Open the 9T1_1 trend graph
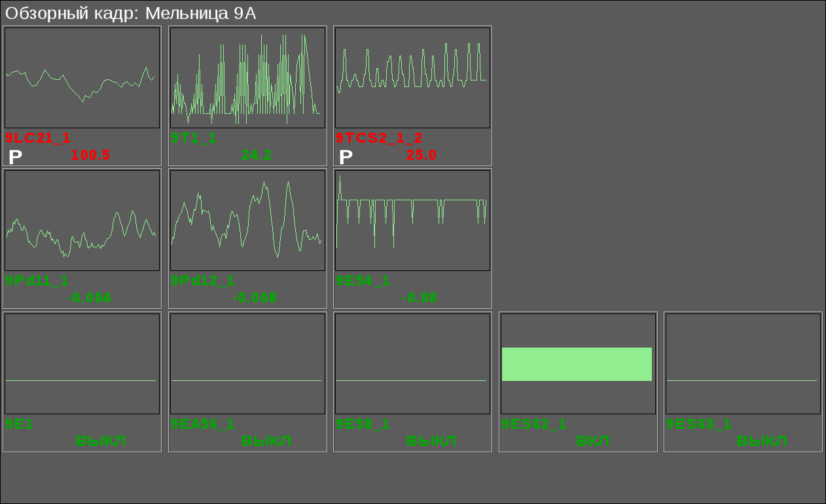The image size is (826, 504). click(x=247, y=78)
